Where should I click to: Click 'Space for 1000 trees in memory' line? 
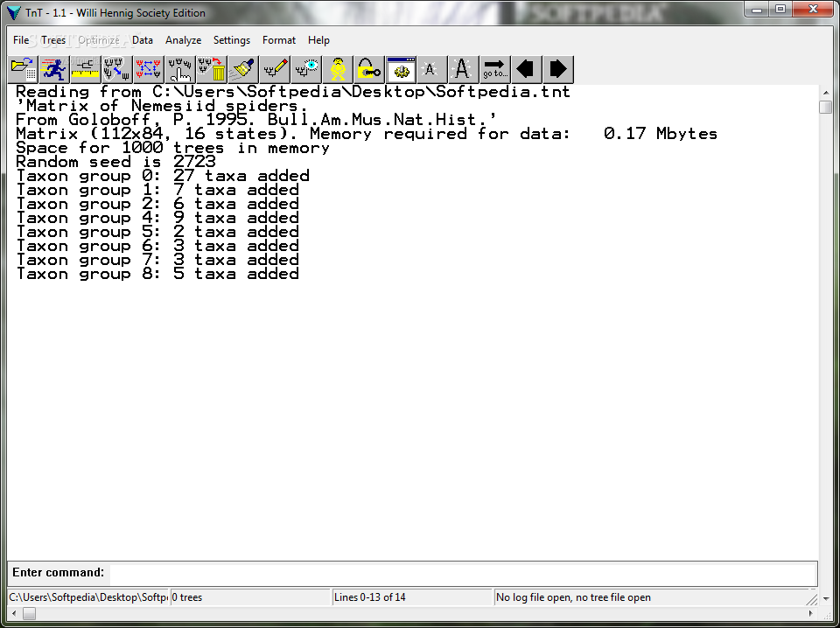[172, 148]
